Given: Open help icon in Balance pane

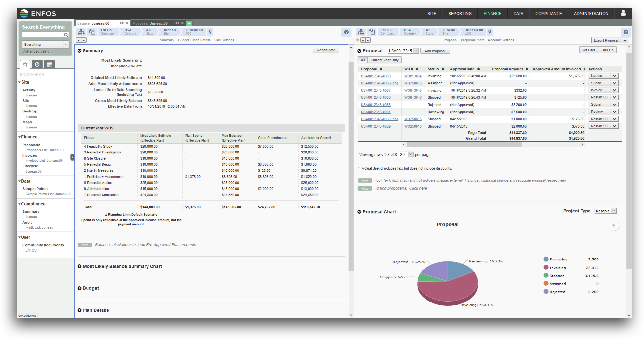Looking at the screenshot, I should [346, 32].
